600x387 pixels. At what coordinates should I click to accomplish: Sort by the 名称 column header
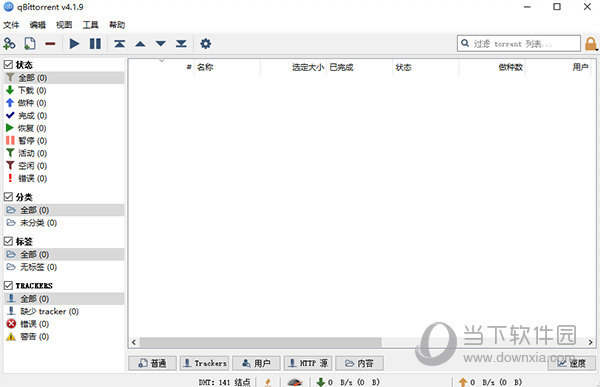tap(227, 67)
